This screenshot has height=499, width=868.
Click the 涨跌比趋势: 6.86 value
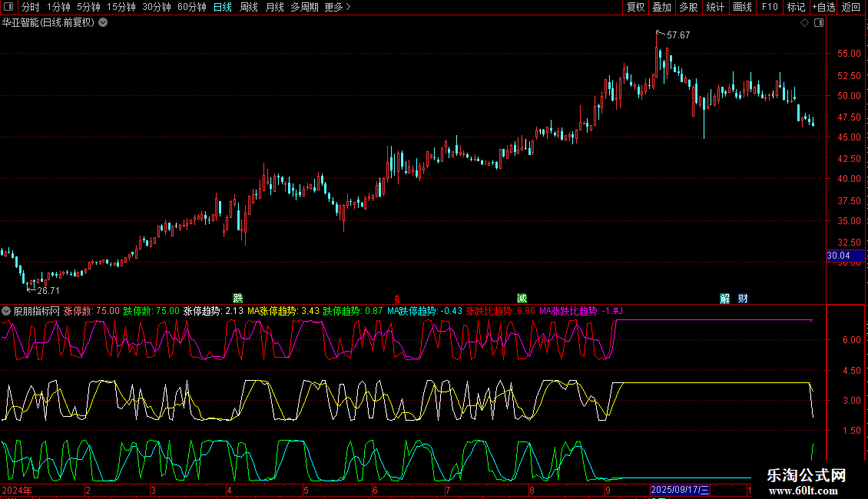500,311
